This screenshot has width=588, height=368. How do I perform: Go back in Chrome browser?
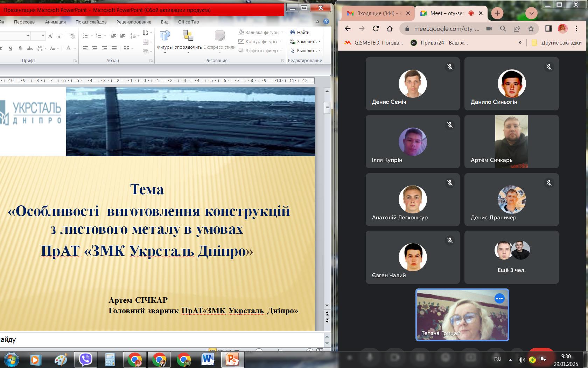point(348,28)
